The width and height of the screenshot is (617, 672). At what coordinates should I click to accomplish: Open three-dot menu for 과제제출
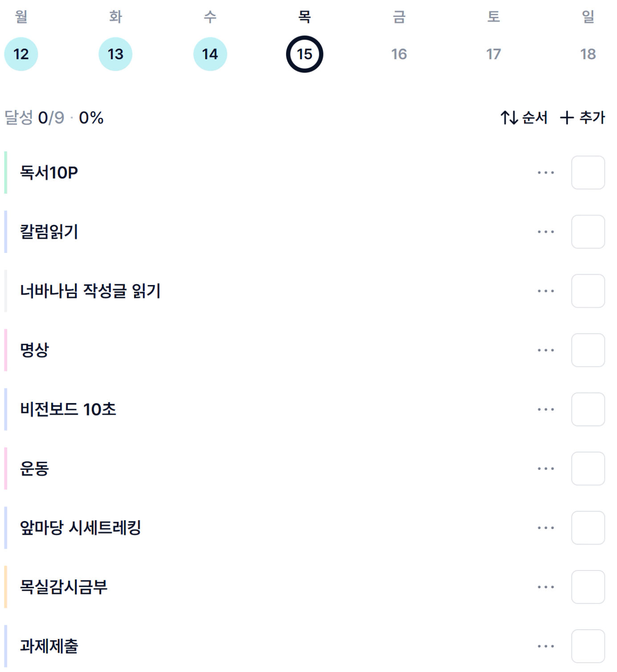545,646
